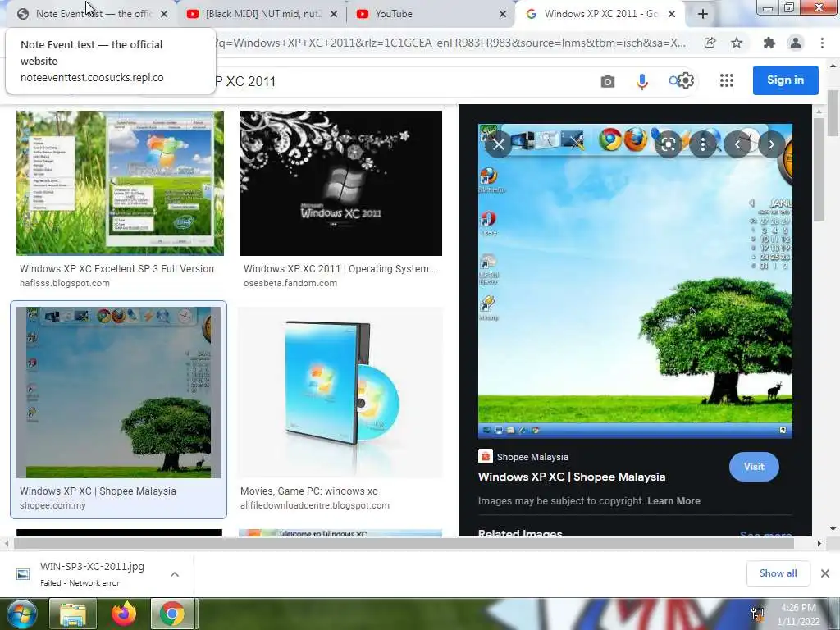Open the Chrome profile avatar

[796, 43]
